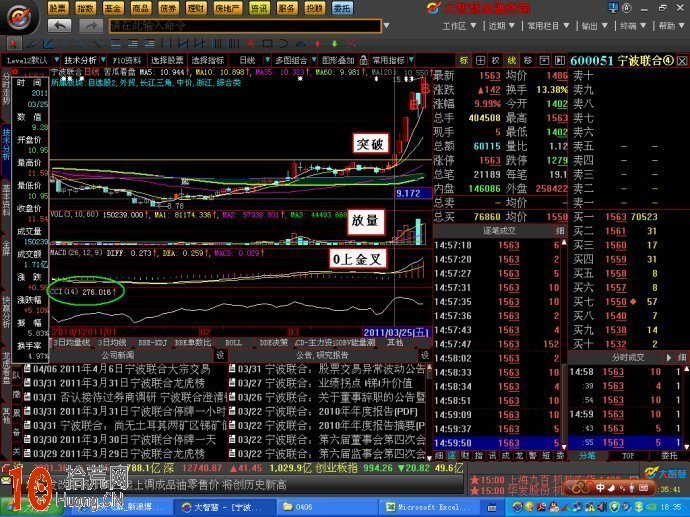Open the 帮助 menu
Screen dimensions: 690x517
point(670,26)
